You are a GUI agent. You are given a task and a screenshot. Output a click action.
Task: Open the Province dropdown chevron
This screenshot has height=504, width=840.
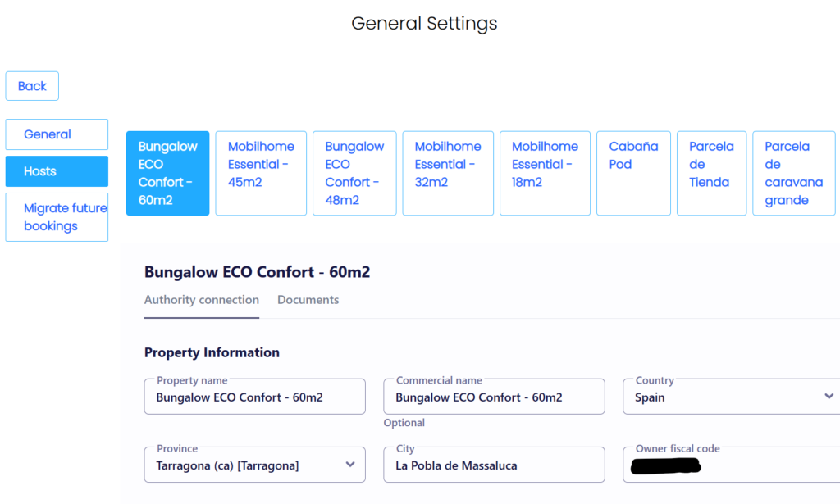(x=350, y=465)
